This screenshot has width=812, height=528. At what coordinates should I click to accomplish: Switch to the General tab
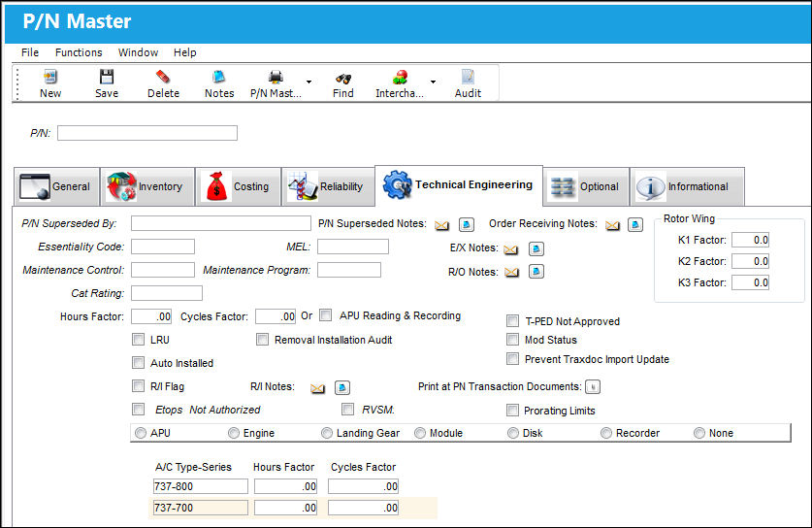coord(56,186)
